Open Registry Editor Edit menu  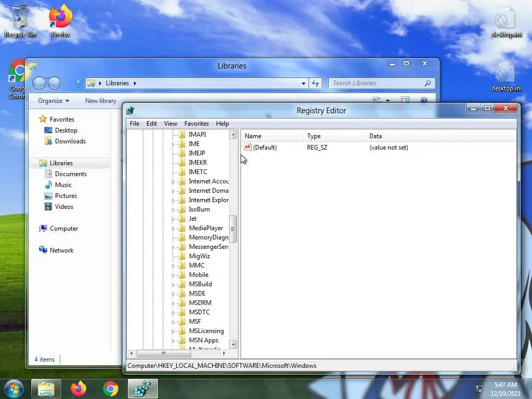pos(152,124)
